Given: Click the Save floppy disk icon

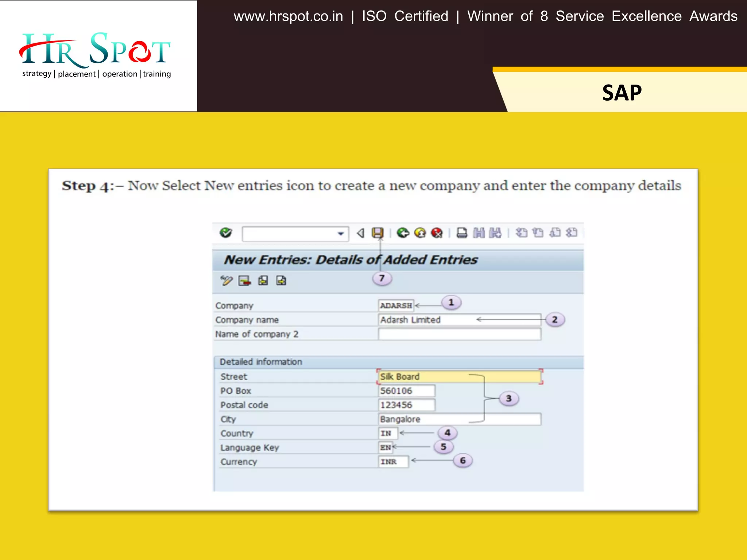Looking at the screenshot, I should (378, 233).
